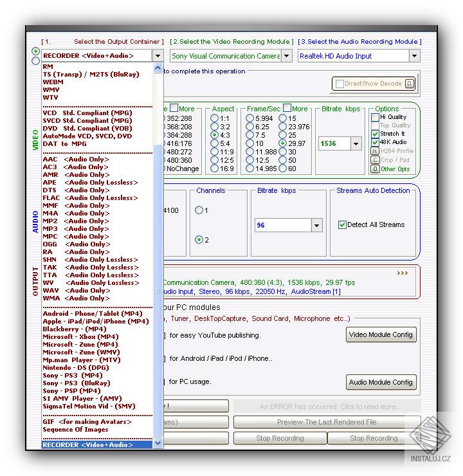The height and width of the screenshot is (476, 463).
Task: Choose 25 frames per second
Action: (283, 135)
